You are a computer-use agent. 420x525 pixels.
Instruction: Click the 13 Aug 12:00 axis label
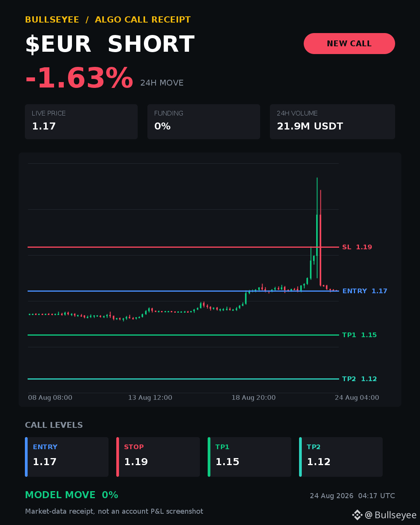(150, 397)
